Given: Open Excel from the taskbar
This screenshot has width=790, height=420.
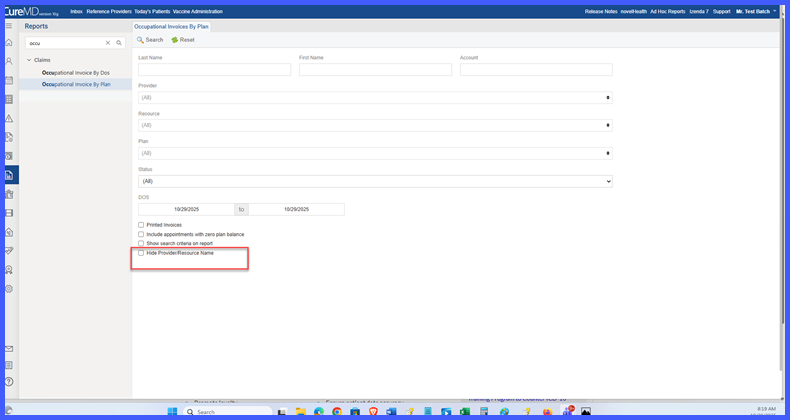Looking at the screenshot, I should [x=465, y=412].
